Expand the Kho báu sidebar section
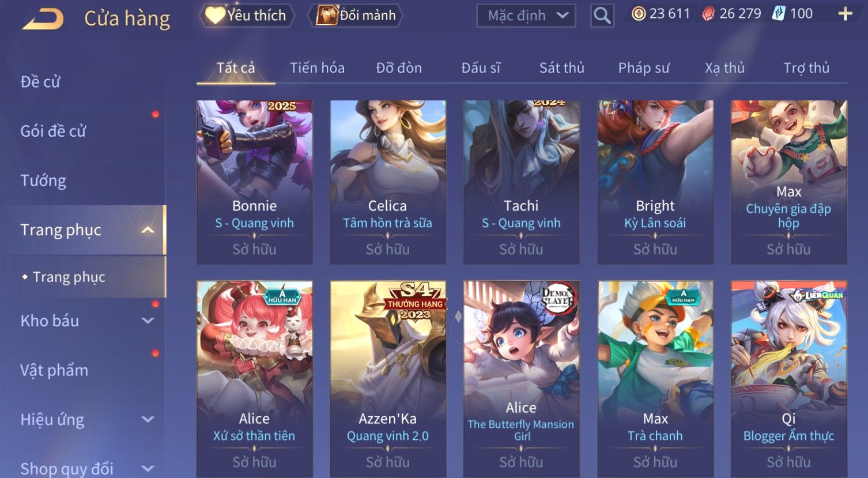The image size is (868, 478). click(148, 321)
